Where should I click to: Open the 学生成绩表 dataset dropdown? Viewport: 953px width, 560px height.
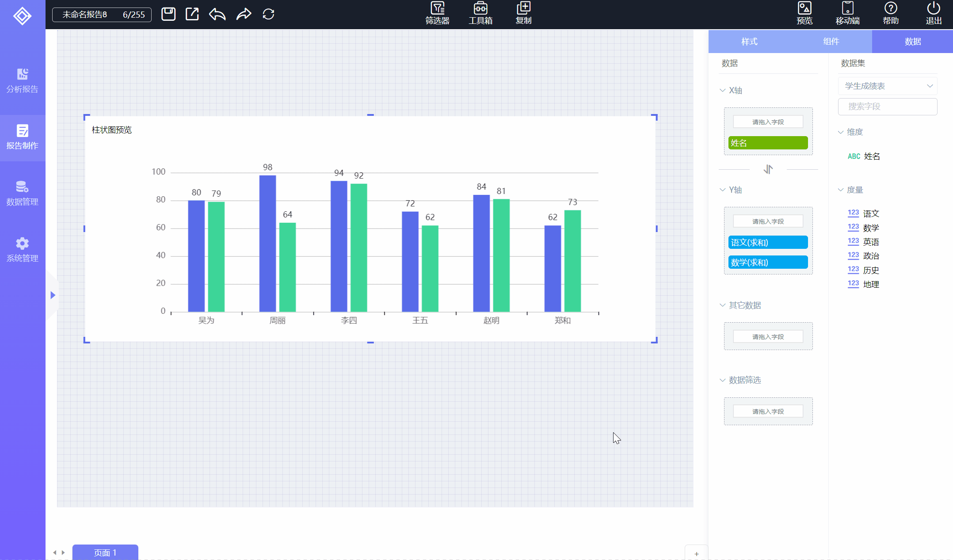point(887,86)
